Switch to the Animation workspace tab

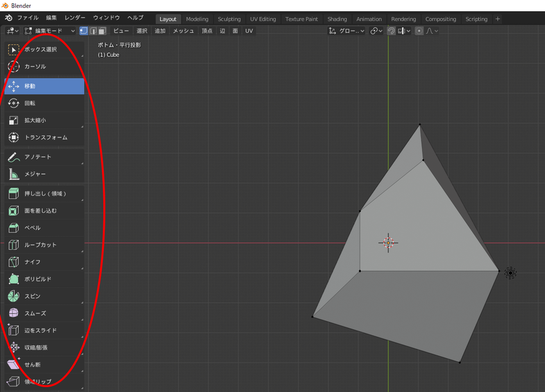pos(369,19)
